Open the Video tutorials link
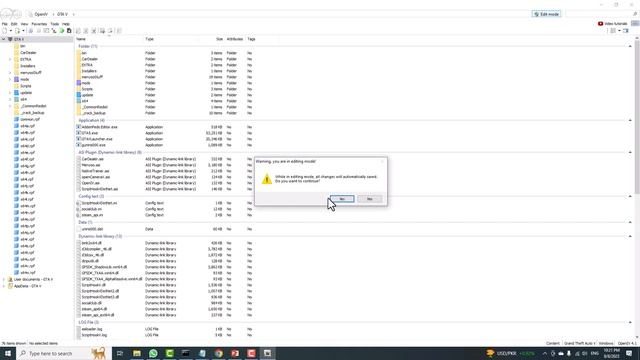Viewport: 640px width, 360px height. 612,24
